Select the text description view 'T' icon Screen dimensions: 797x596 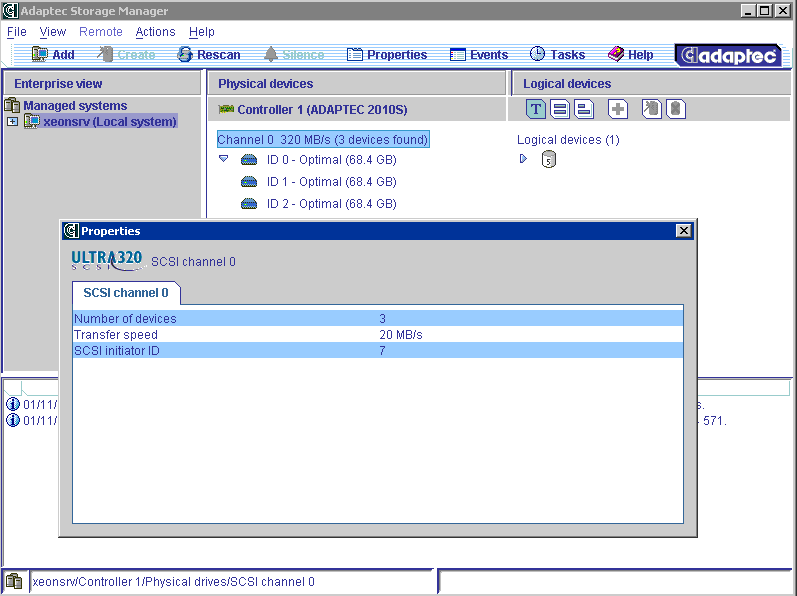[x=535, y=109]
